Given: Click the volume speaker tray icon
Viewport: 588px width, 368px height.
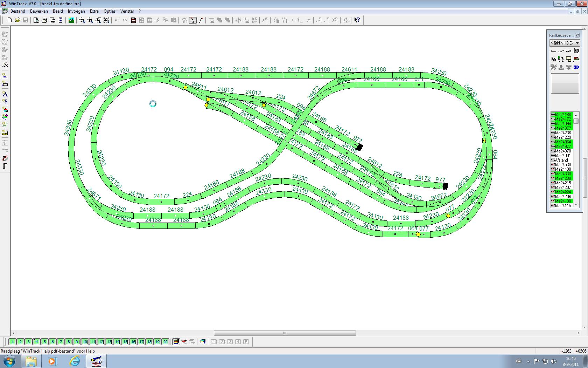Looking at the screenshot, I should [553, 361].
